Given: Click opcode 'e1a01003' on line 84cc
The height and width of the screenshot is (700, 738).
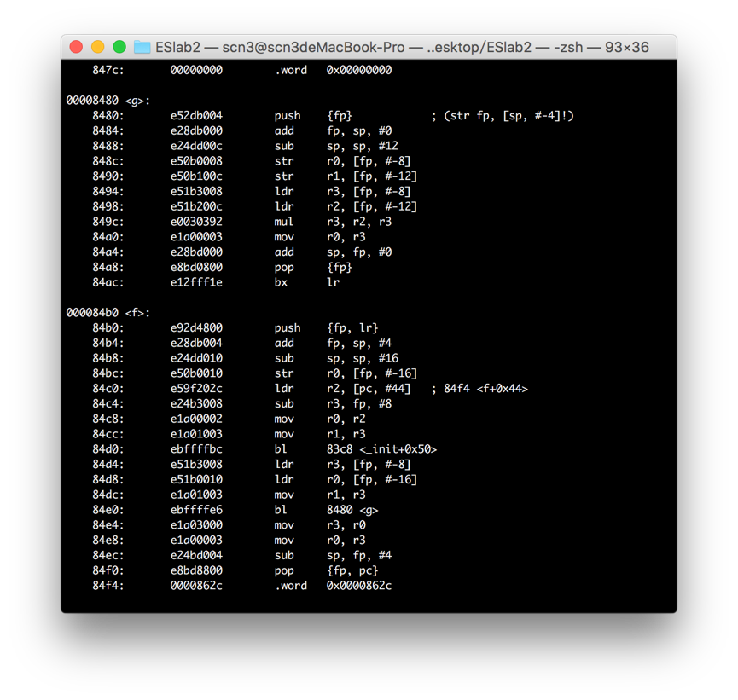Looking at the screenshot, I should click(x=196, y=434).
